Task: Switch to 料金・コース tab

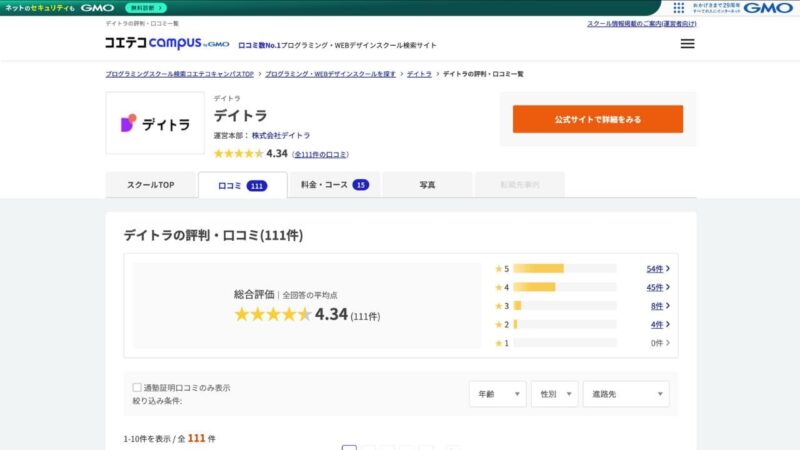Action: click(x=335, y=185)
